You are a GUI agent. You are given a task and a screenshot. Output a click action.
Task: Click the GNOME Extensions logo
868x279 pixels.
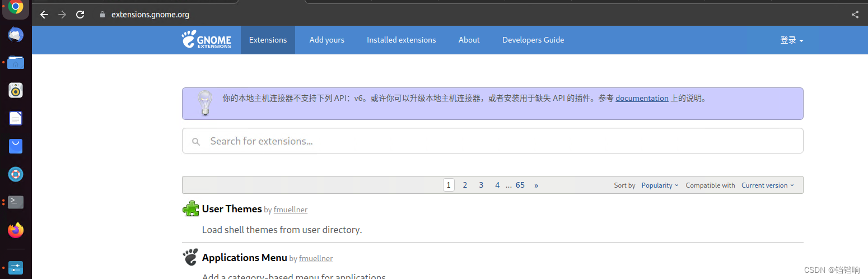point(206,40)
